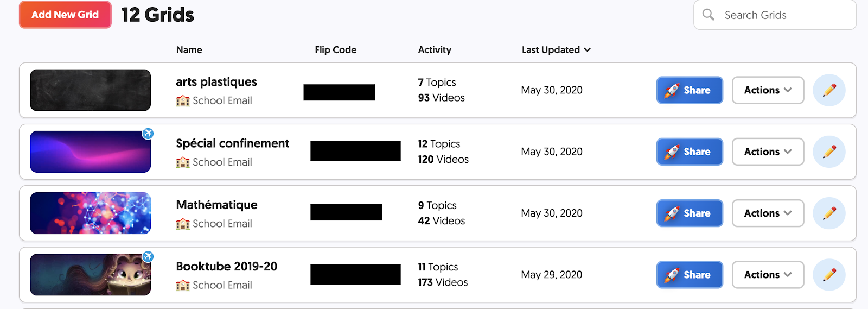
Task: Share the Mathématique grid
Action: click(x=690, y=213)
